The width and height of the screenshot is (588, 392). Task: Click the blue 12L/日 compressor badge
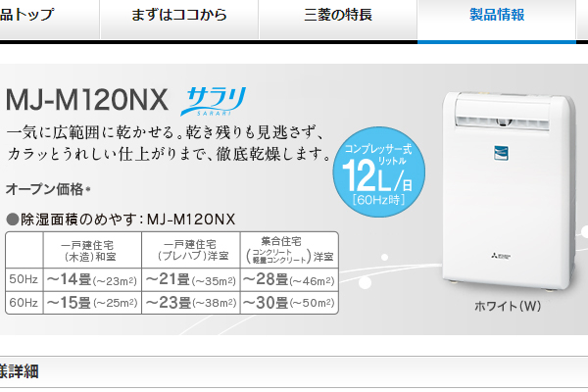point(378,172)
